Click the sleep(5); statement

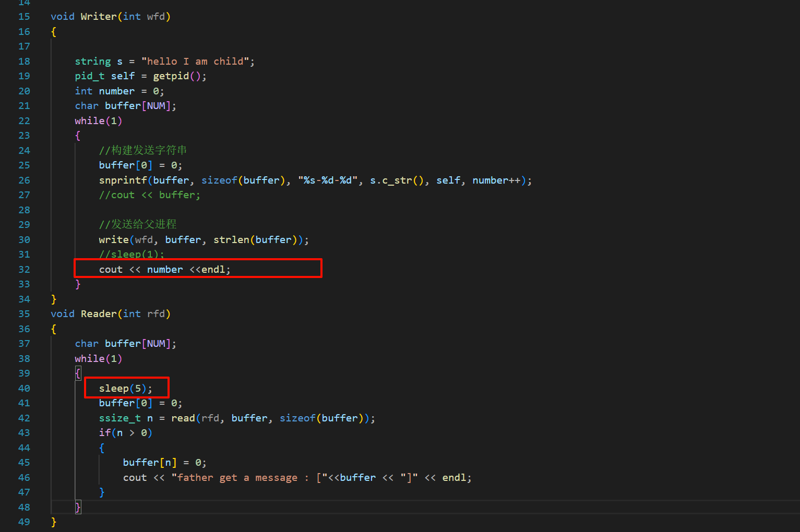coord(126,389)
